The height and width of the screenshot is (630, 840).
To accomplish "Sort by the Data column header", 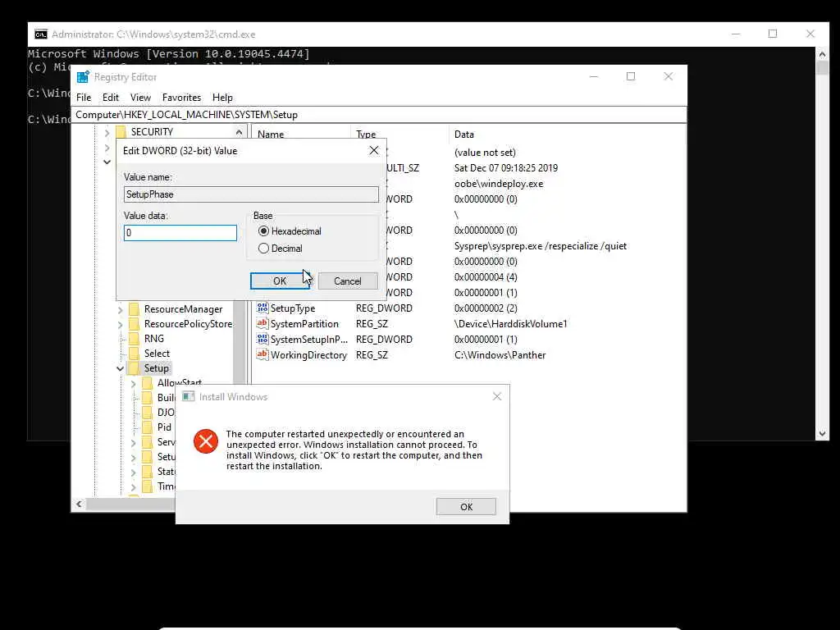I will coord(464,135).
